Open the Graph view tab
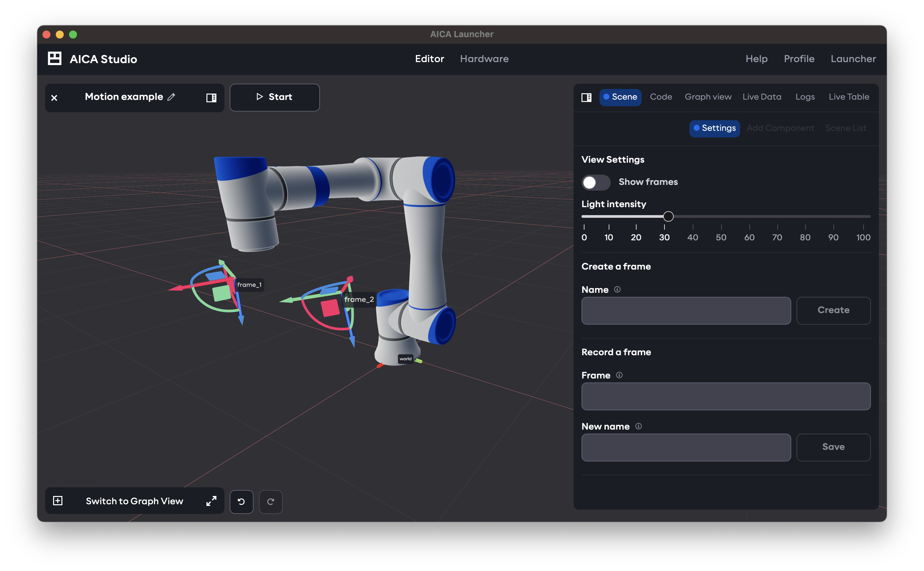The image size is (924, 571). (x=708, y=97)
